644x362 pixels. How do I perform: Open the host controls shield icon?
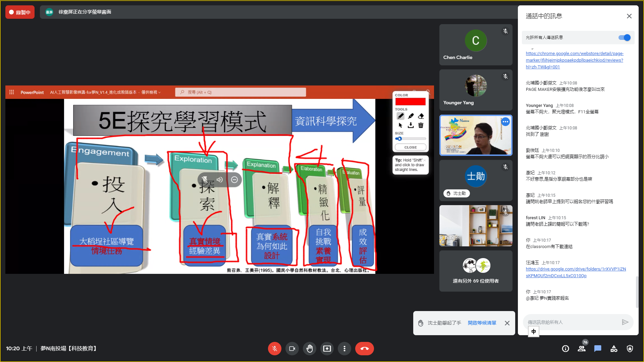(x=630, y=349)
